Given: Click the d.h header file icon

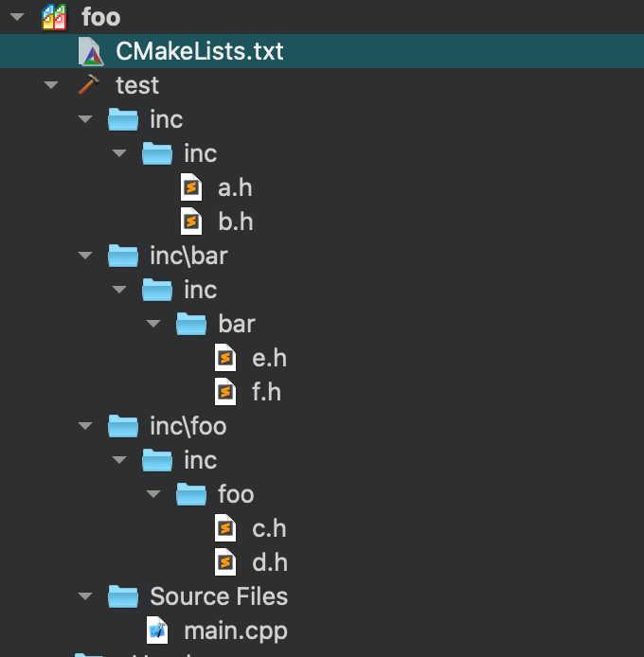Looking at the screenshot, I should (225, 562).
